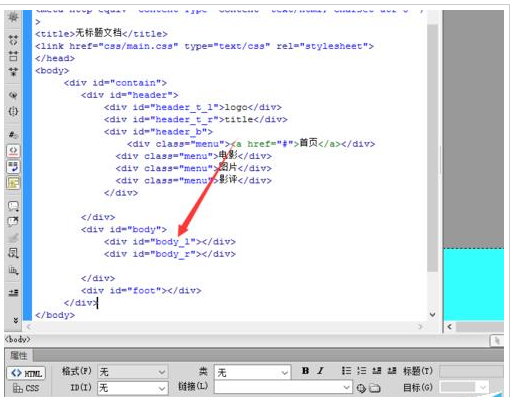510x397 pixels.
Task: Click the "header_t_r" title div line
Action: click(196, 119)
